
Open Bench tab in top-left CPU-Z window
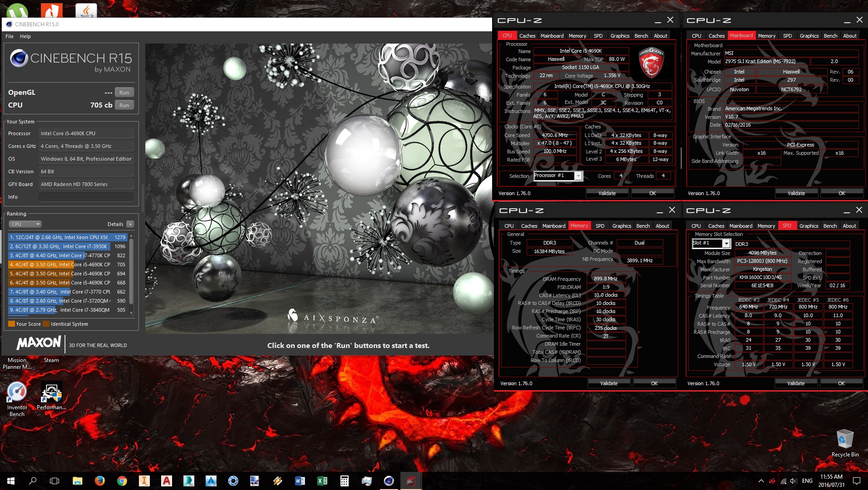coord(641,36)
